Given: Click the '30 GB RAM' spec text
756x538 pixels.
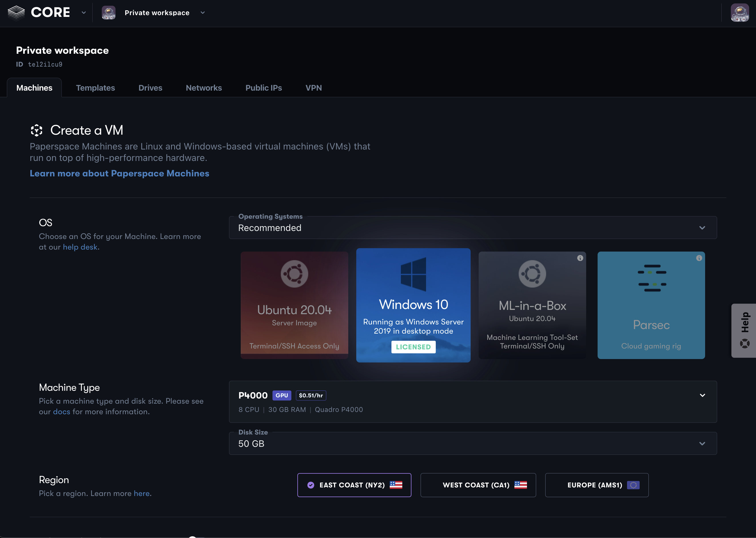Looking at the screenshot, I should tap(287, 410).
